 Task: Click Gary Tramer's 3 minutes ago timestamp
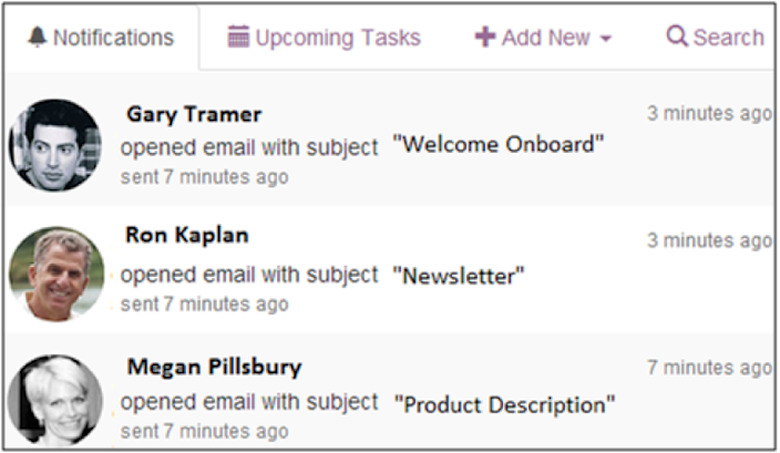[708, 113]
